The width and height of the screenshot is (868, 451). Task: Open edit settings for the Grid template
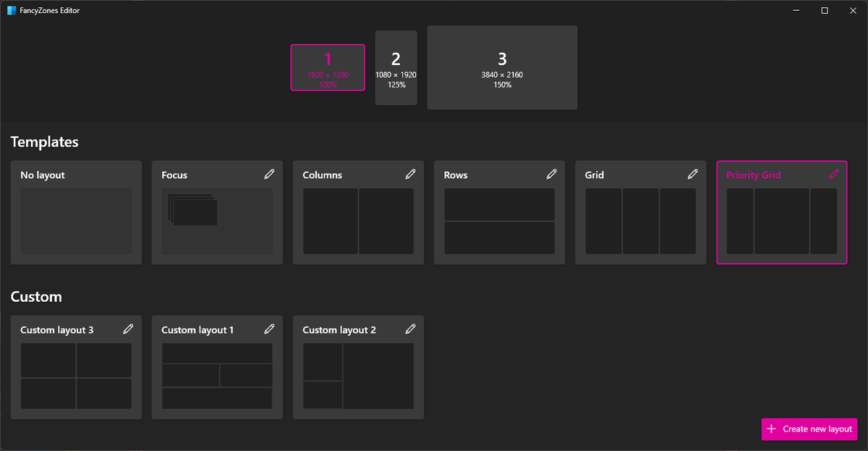[x=692, y=174]
